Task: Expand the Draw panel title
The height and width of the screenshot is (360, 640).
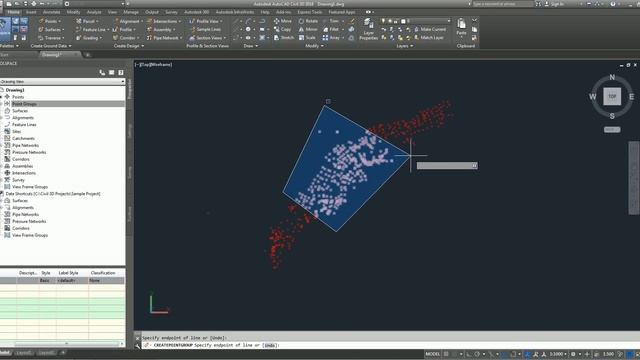Action: pyautogui.click(x=251, y=46)
